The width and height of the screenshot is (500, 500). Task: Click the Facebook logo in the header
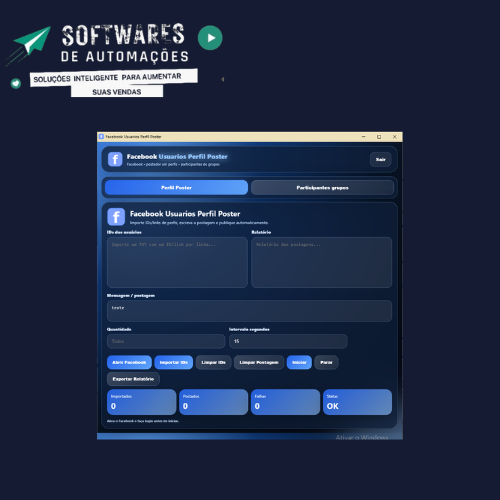click(x=115, y=159)
